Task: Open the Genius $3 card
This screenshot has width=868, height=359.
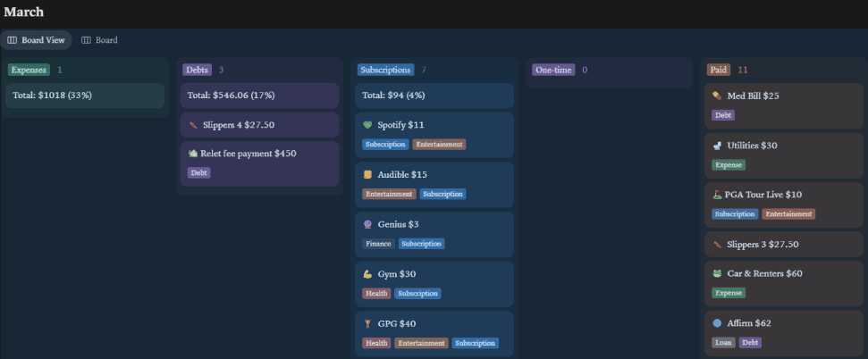Action: click(x=434, y=235)
